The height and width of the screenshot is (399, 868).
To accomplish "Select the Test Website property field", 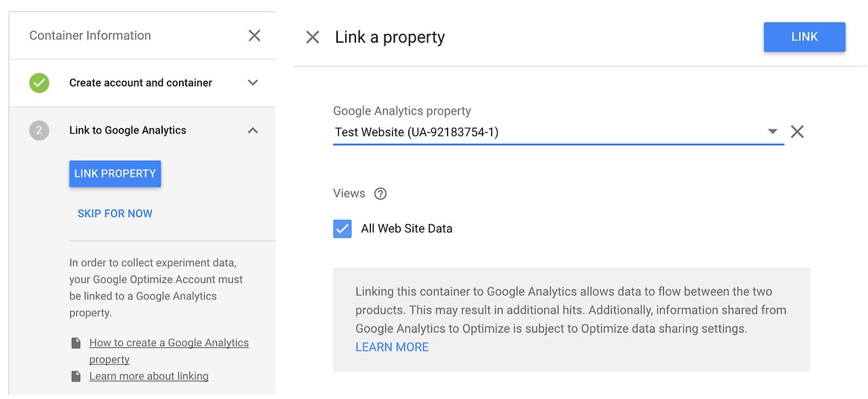I will [x=558, y=132].
